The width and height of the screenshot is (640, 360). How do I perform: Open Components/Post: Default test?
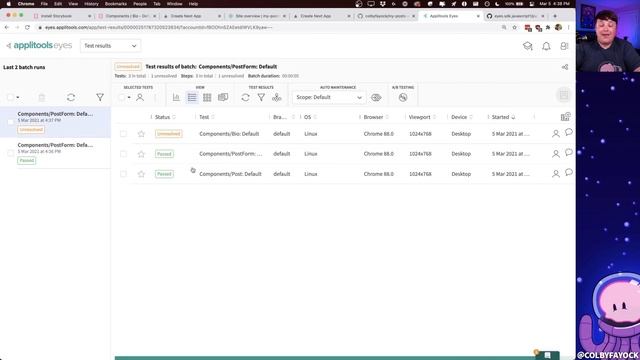click(230, 174)
